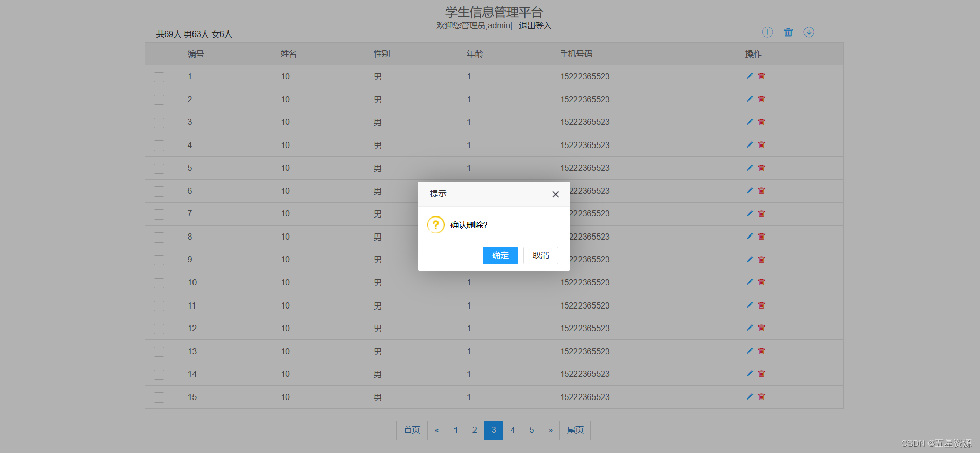This screenshot has width=980, height=453.
Task: Delete row 15 with the trash icon
Action: coord(762,396)
